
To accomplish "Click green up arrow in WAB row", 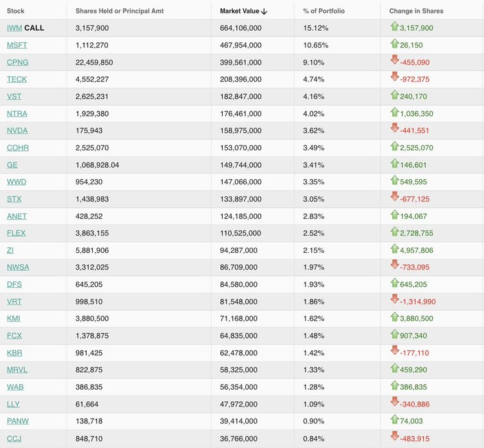I will 394,385.
